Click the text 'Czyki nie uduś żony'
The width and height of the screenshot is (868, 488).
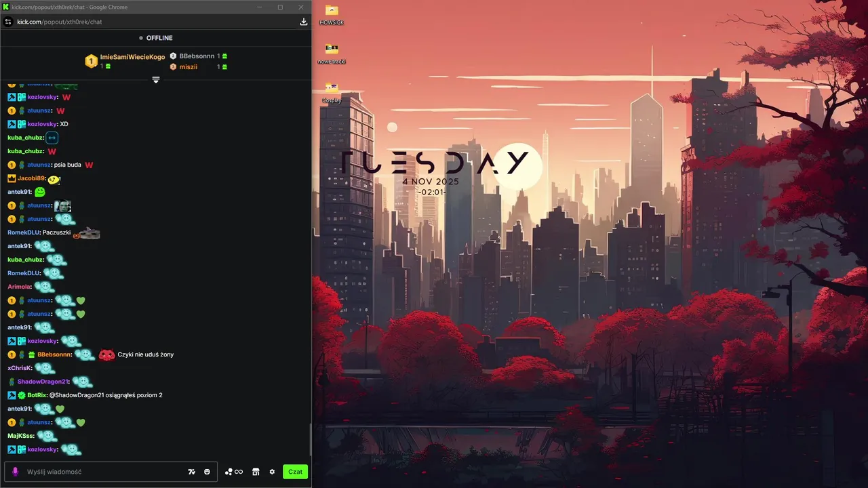146,354
